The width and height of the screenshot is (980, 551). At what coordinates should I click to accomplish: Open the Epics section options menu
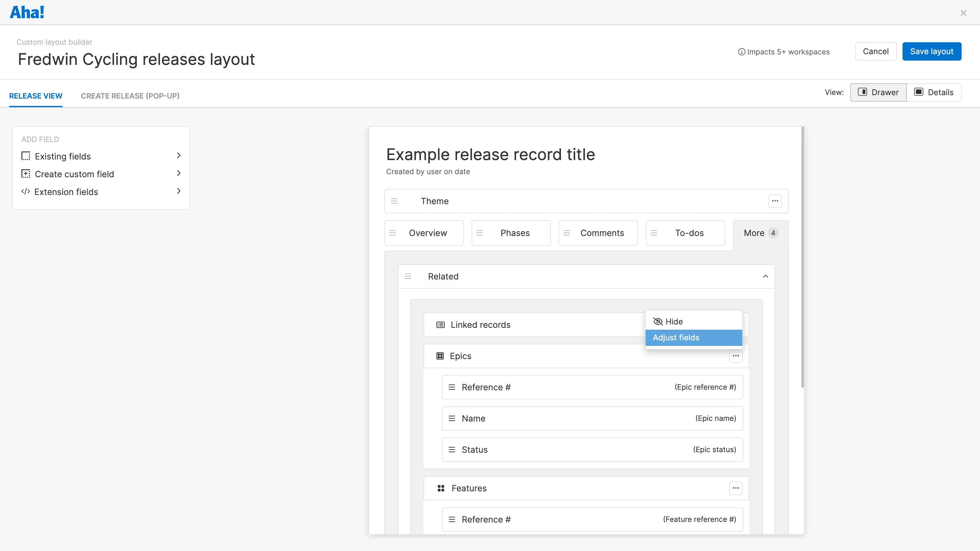[735, 356]
